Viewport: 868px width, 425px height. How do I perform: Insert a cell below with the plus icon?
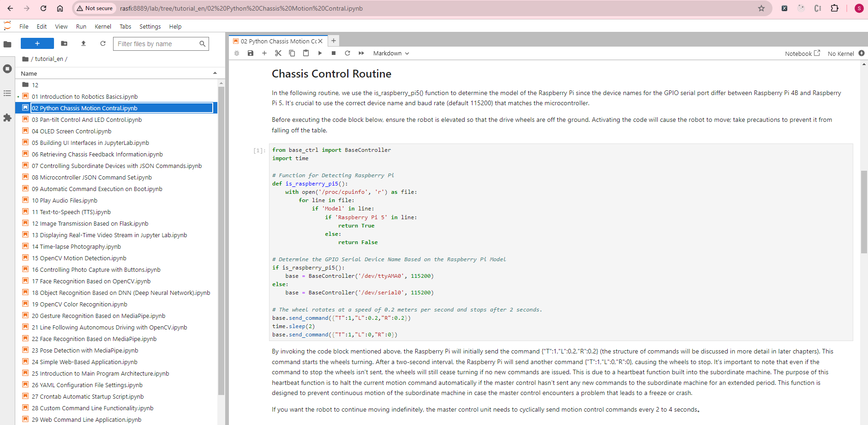pos(264,53)
